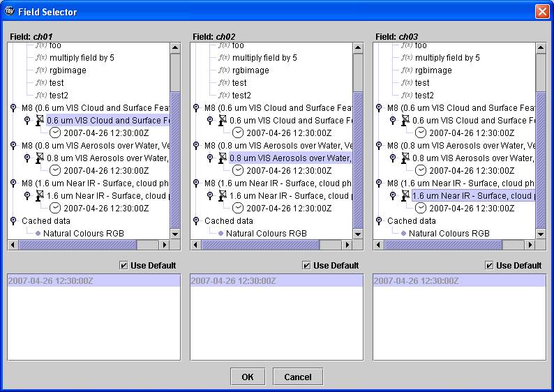The width and height of the screenshot is (554, 392).
Task: Click the clock icon under 1.6 um in ch01
Action: pyautogui.click(x=55, y=208)
